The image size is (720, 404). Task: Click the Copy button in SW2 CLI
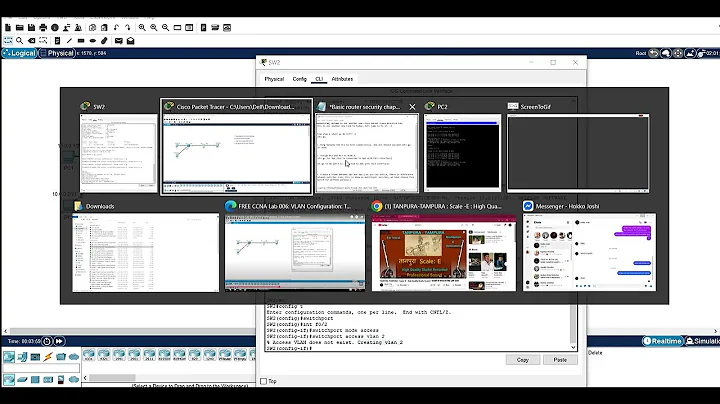click(523, 360)
